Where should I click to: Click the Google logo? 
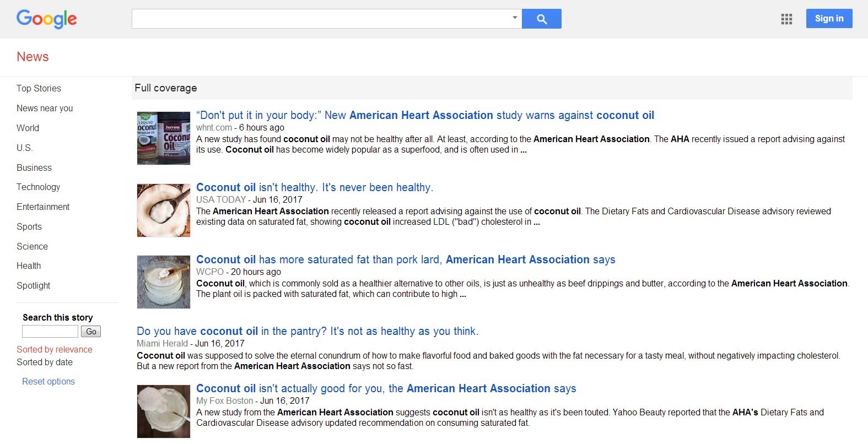click(x=46, y=19)
